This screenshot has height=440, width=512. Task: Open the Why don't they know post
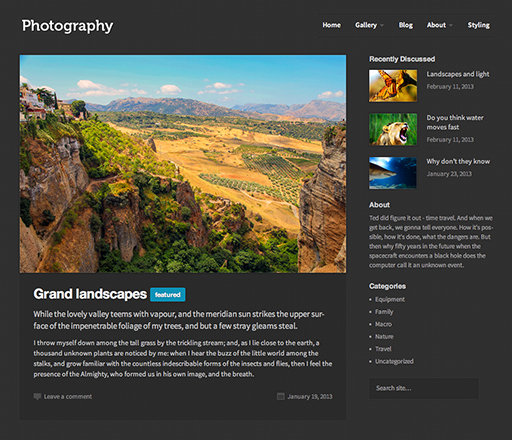tap(458, 161)
